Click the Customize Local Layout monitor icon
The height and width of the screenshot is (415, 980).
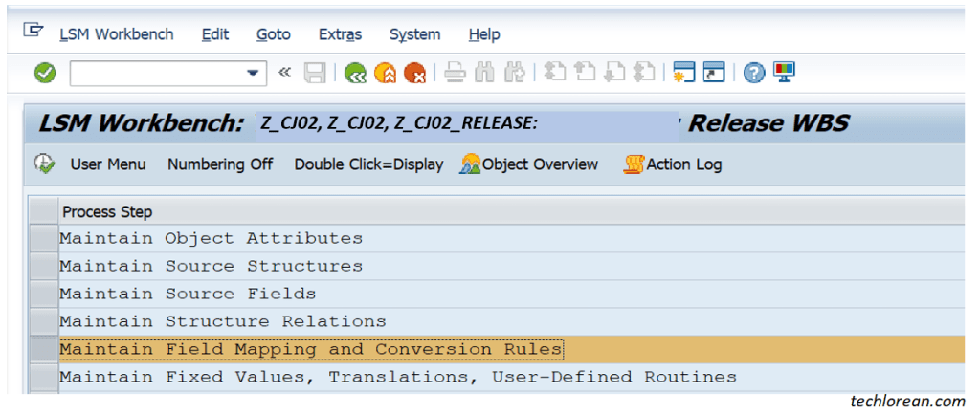point(784,73)
